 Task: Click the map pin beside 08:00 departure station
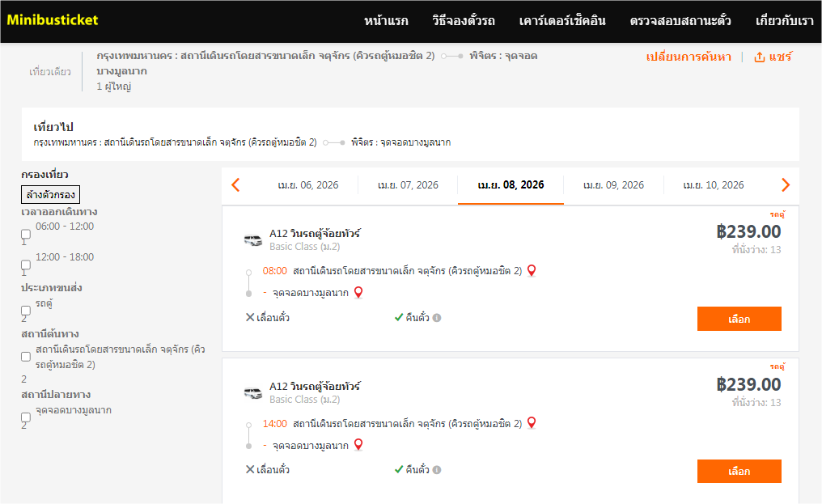pos(532,270)
